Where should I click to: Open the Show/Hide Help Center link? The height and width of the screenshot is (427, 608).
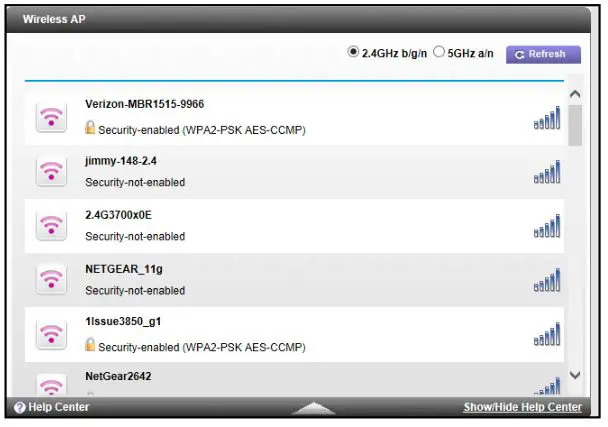522,407
